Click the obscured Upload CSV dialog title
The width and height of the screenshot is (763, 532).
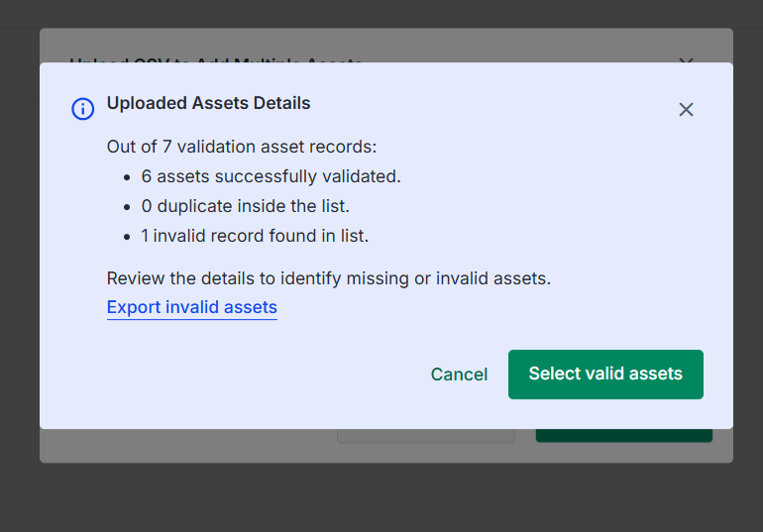coord(216,59)
